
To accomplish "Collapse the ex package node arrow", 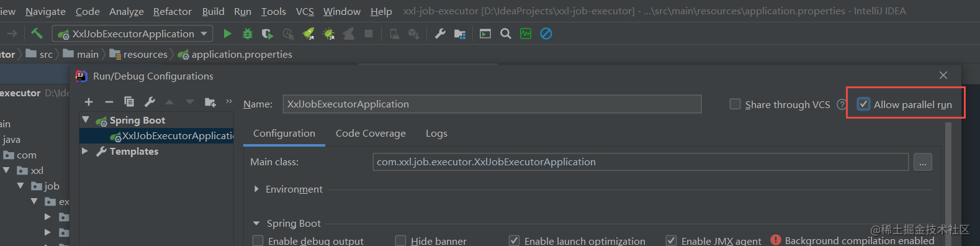I will [x=34, y=201].
